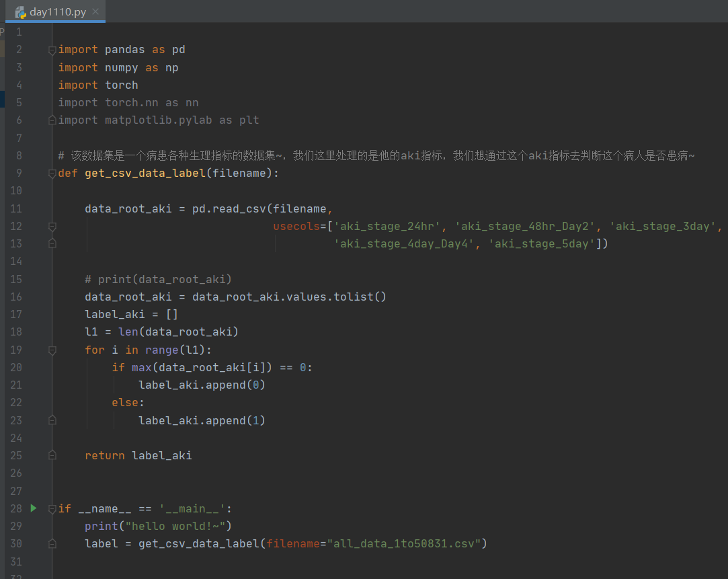Click 'range' on the for loop line
The width and height of the screenshot is (728, 579).
coord(161,350)
